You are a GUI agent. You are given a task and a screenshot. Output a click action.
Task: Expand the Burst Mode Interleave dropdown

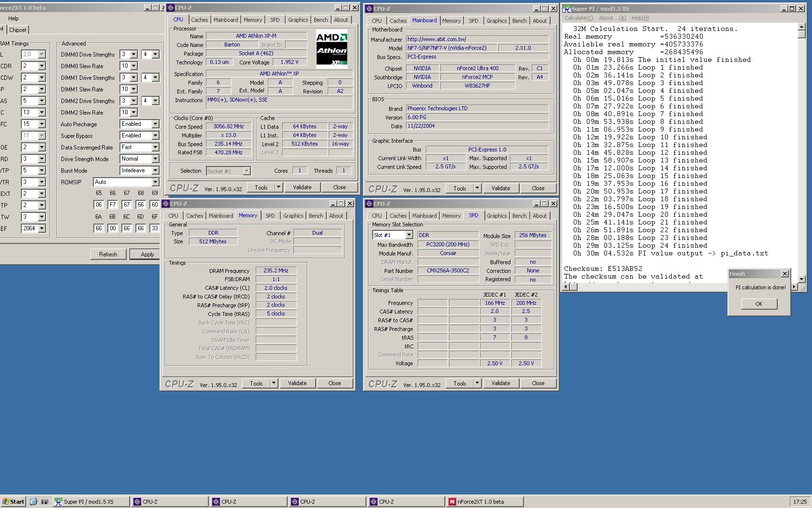155,171
